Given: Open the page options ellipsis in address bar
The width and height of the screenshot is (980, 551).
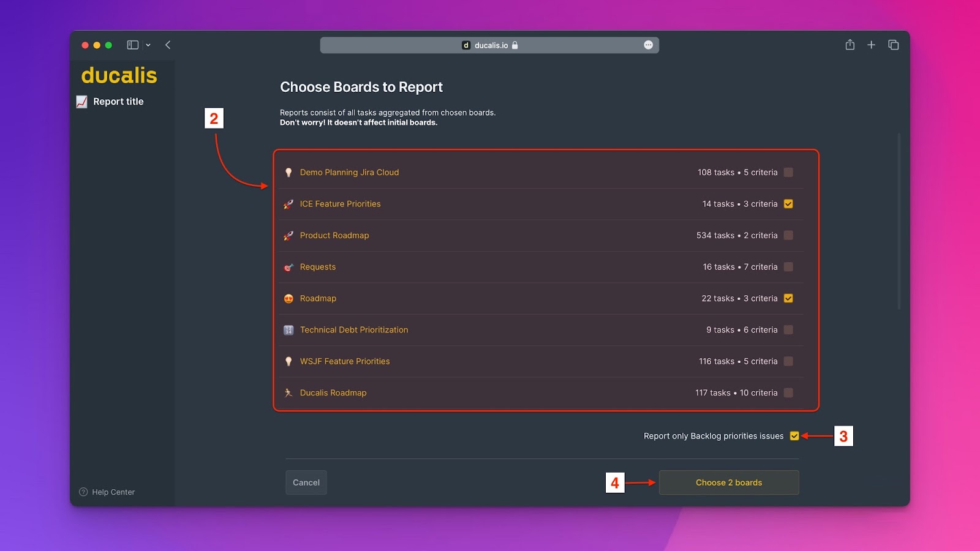Looking at the screenshot, I should 648,45.
